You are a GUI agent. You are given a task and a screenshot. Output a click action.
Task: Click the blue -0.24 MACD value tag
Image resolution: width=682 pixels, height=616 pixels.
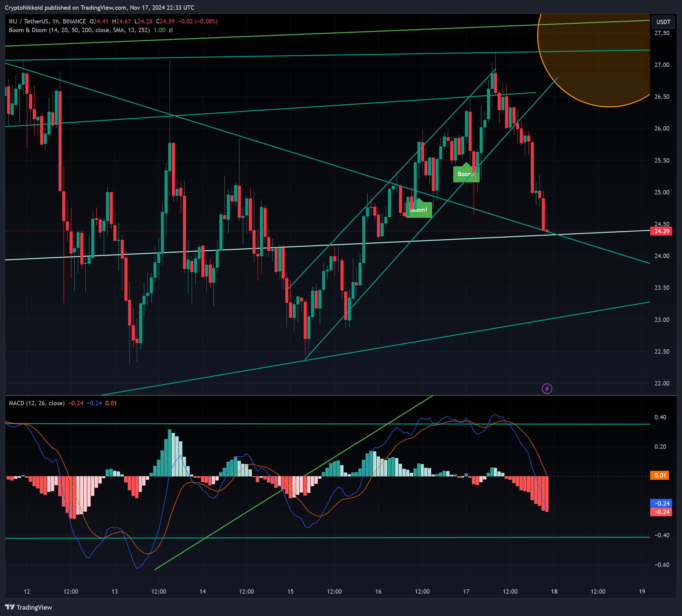pos(661,503)
